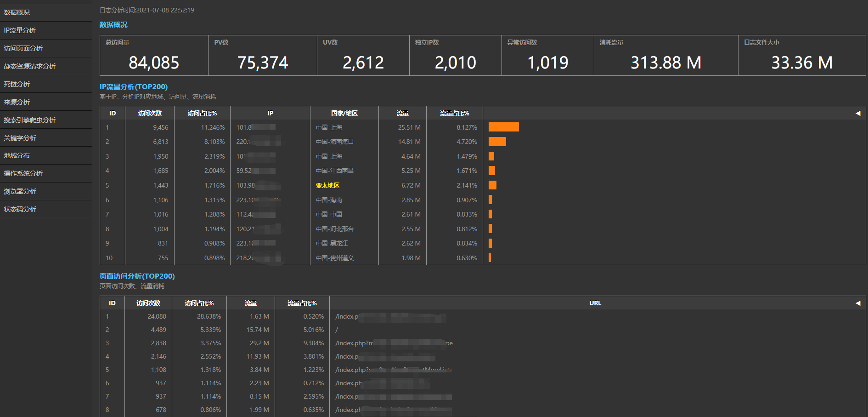Viewport: 868px width, 417px height.
Task: Open 关键字分析 in the sidebar
Action: click(x=46, y=138)
